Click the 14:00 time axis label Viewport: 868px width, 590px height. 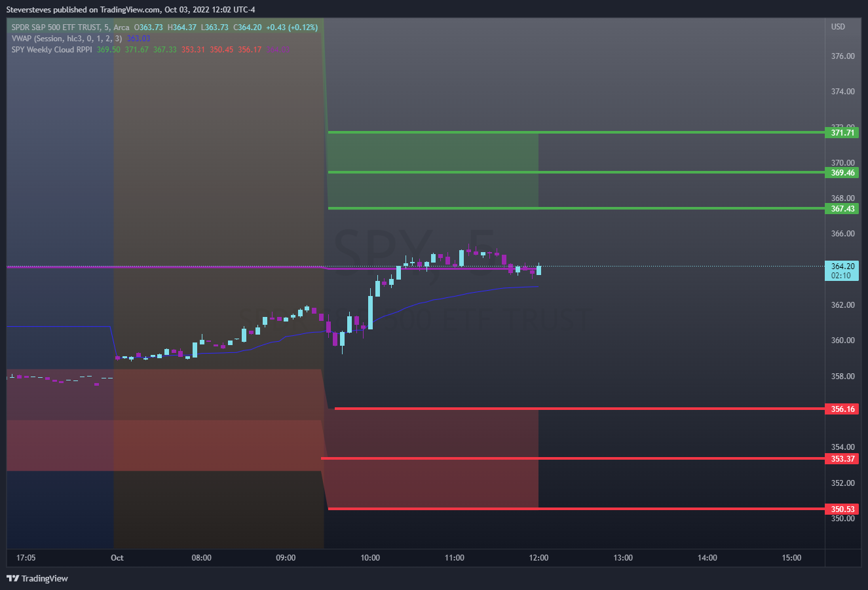[708, 558]
